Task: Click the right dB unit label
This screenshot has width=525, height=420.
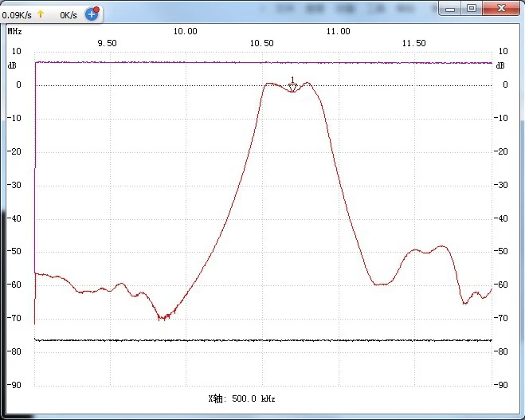Action: pyautogui.click(x=500, y=65)
